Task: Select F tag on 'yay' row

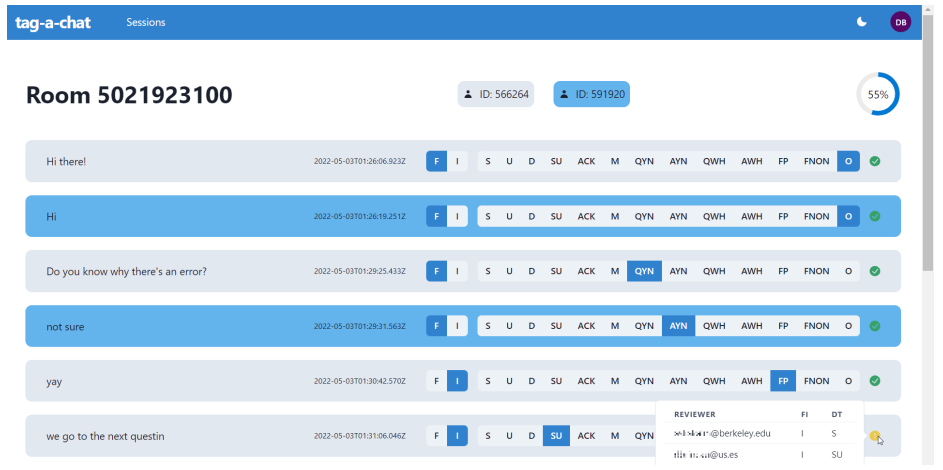Action: coord(437,380)
